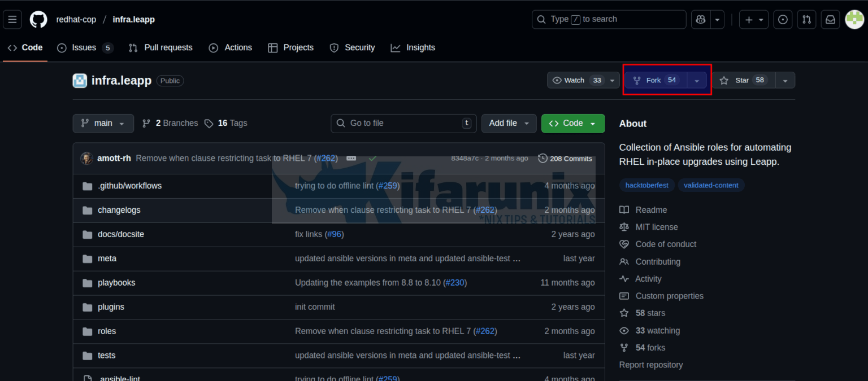Screen dimensions: 868x381
Task: Toggle the verified commit status checkmark
Action: [x=372, y=159]
